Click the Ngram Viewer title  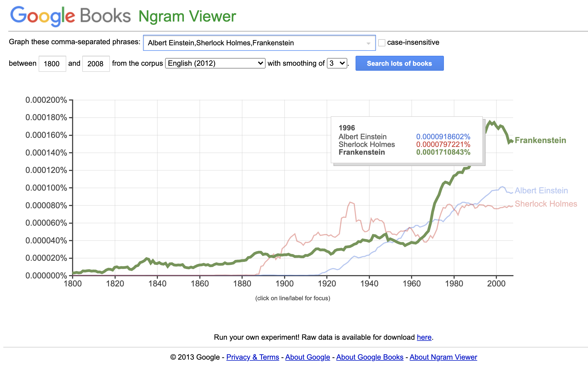point(187,17)
